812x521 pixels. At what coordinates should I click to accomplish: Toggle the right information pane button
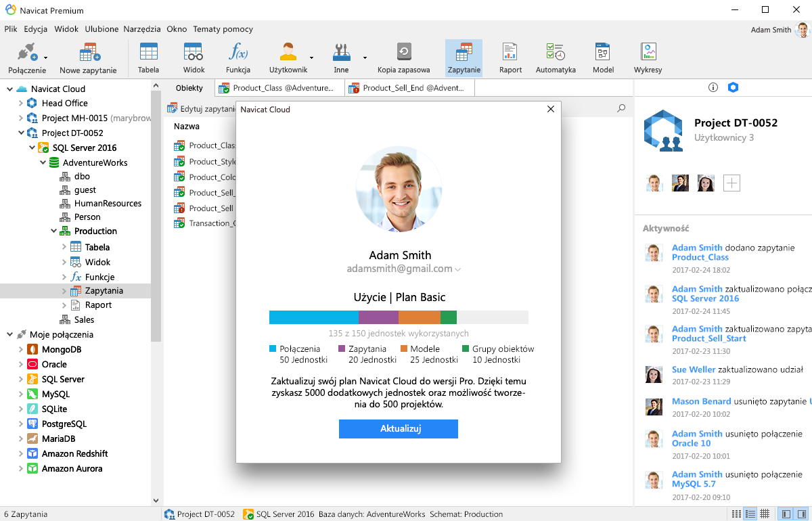tap(802, 514)
